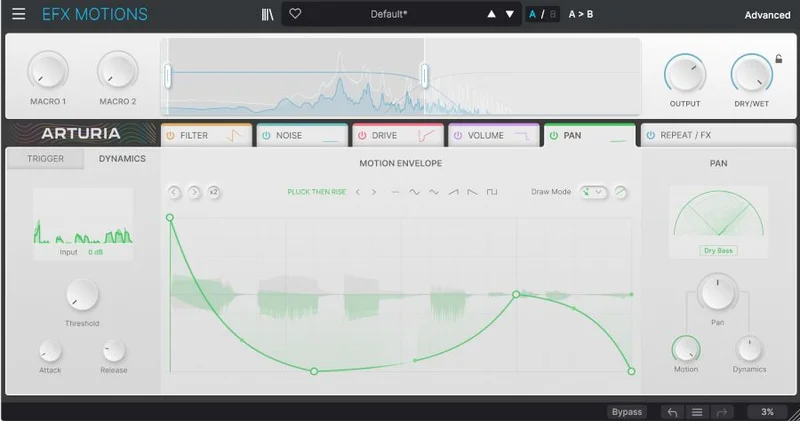The width and height of the screenshot is (800, 421).
Task: Switch to the Filter tab
Action: pos(206,135)
